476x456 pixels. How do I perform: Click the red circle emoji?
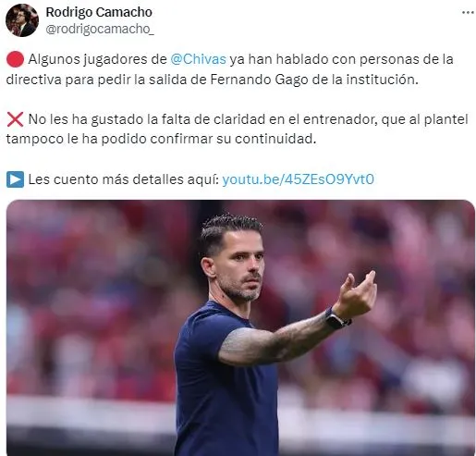coord(15,59)
